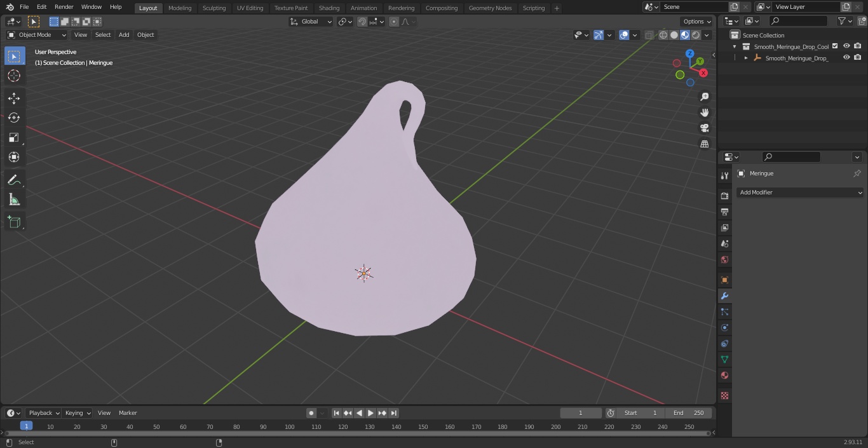Open the View Layer properties tab
The width and height of the screenshot is (868, 448).
tap(724, 227)
